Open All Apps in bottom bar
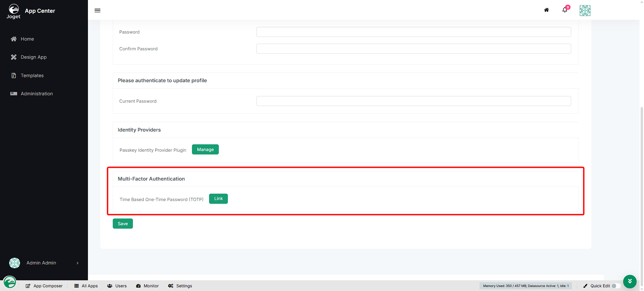 [86, 286]
